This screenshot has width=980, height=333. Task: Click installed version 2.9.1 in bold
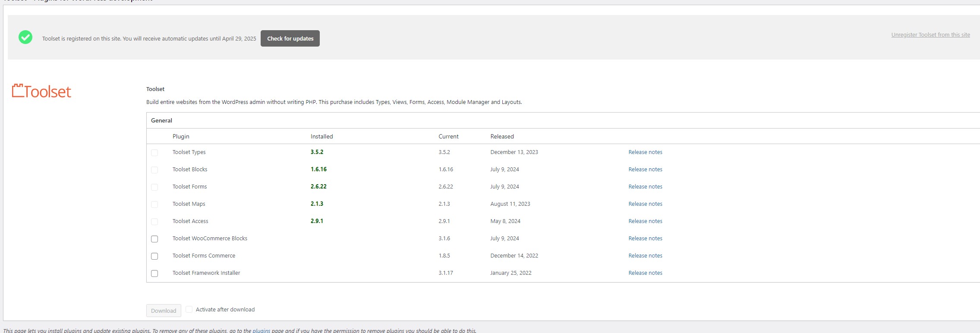[x=317, y=221]
